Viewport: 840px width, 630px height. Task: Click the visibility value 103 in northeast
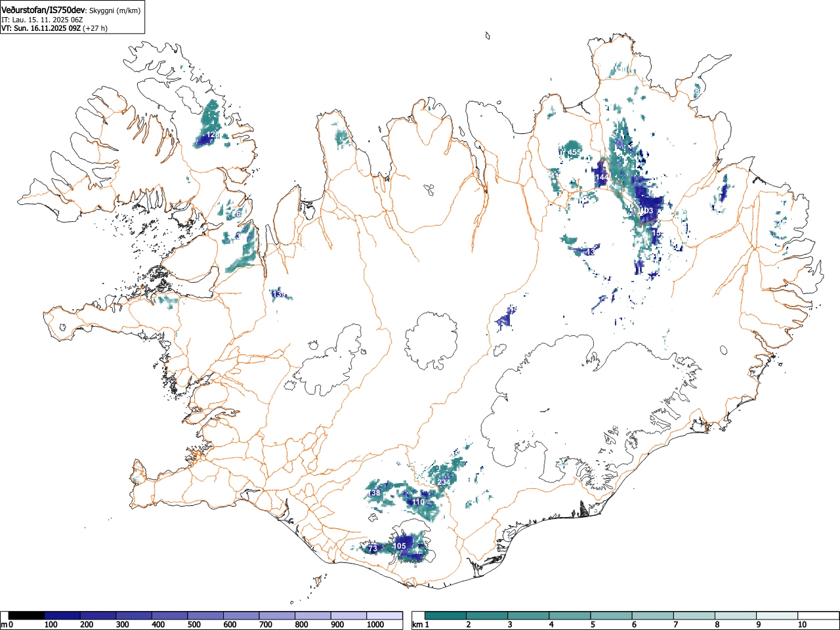pyautogui.click(x=646, y=211)
